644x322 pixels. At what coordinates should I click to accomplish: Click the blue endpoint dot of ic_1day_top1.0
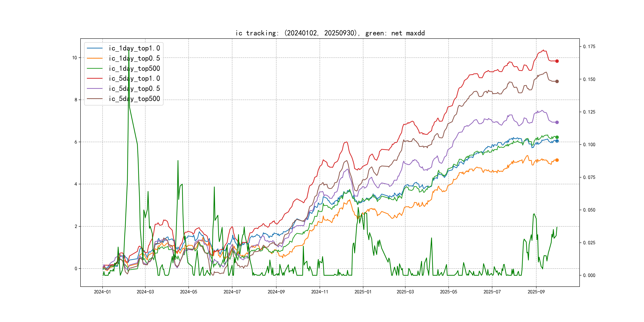click(557, 141)
